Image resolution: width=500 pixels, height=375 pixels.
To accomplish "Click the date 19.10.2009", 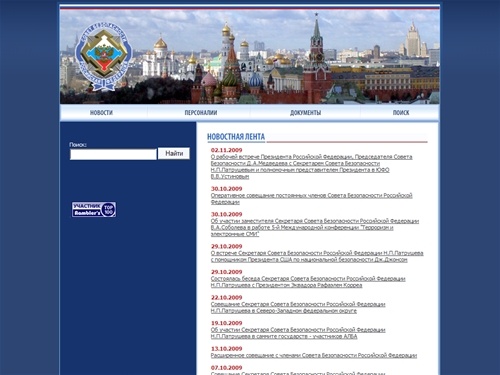I will [226, 323].
